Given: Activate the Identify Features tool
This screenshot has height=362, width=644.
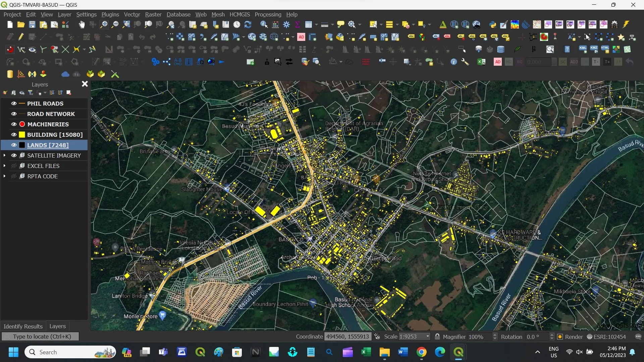Looking at the screenshot, I should tap(264, 24).
